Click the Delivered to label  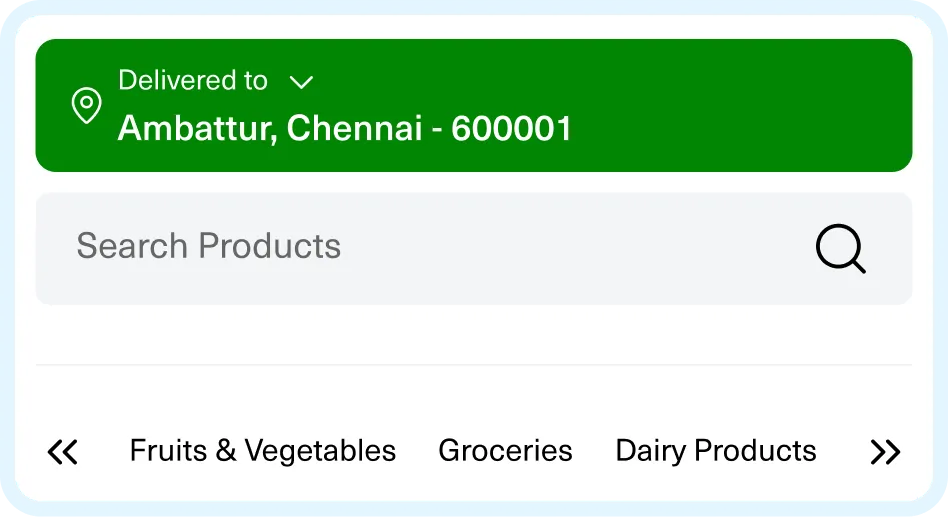193,80
